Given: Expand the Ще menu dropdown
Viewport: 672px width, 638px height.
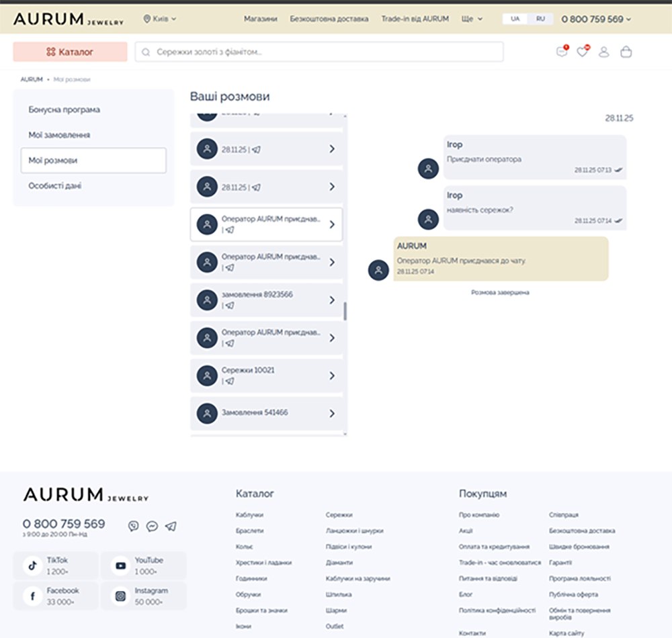Looking at the screenshot, I should [x=472, y=19].
